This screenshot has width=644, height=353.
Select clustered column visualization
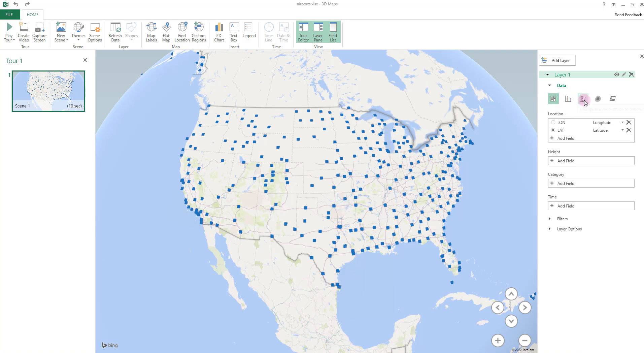568,99
